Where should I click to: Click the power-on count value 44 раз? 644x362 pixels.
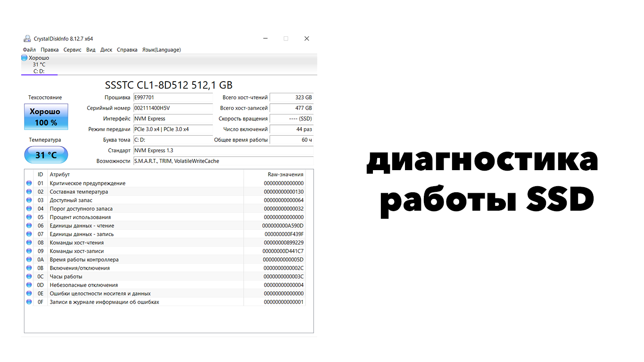coord(291,129)
